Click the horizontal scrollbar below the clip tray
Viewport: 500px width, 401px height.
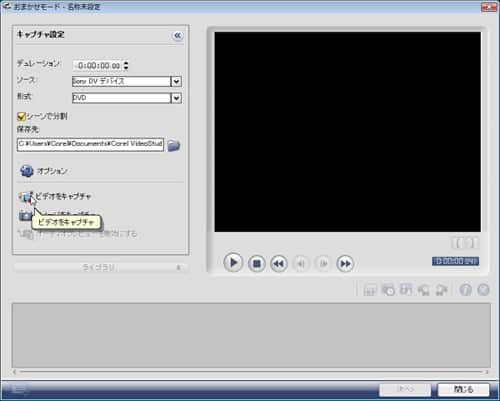251,371
